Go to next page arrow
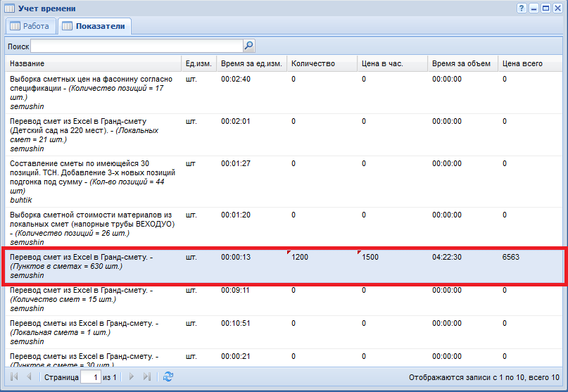This screenshot has height=392, width=568. tap(132, 377)
